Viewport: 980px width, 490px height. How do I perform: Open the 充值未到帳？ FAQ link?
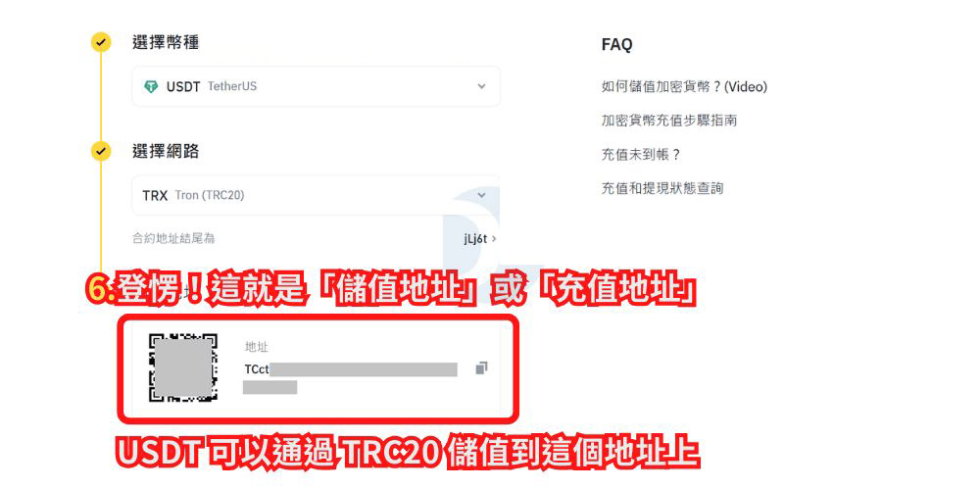click(x=641, y=155)
